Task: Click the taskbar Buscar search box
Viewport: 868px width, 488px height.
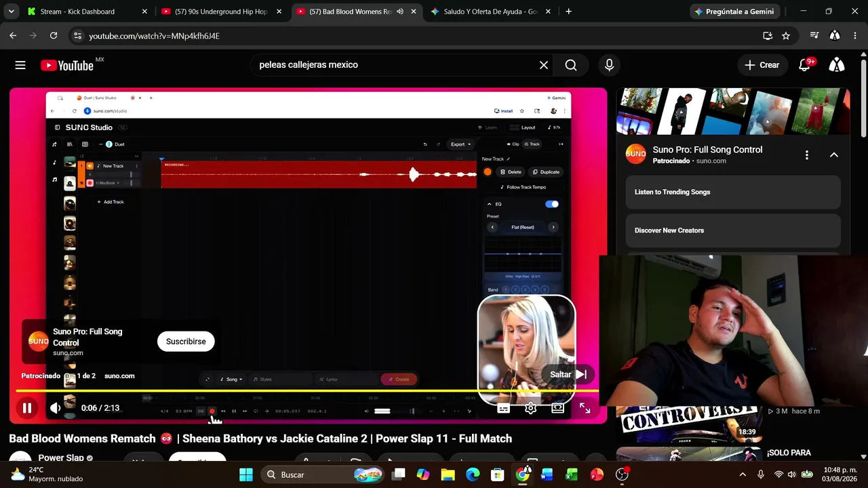Action: (x=321, y=474)
